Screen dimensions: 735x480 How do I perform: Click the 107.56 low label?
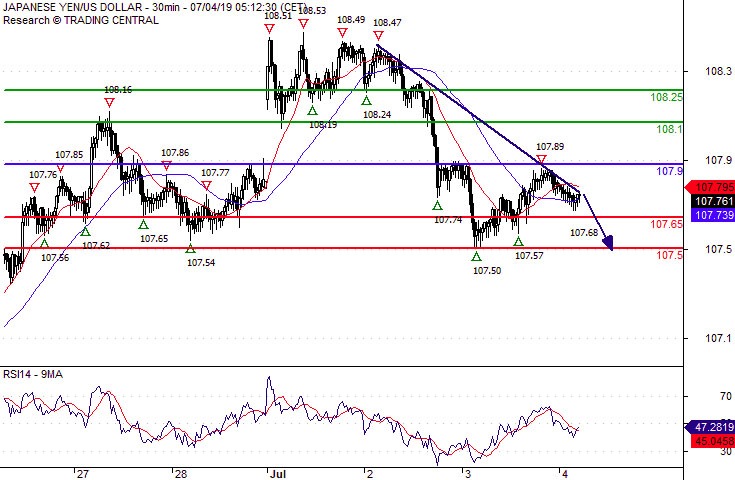(55, 257)
